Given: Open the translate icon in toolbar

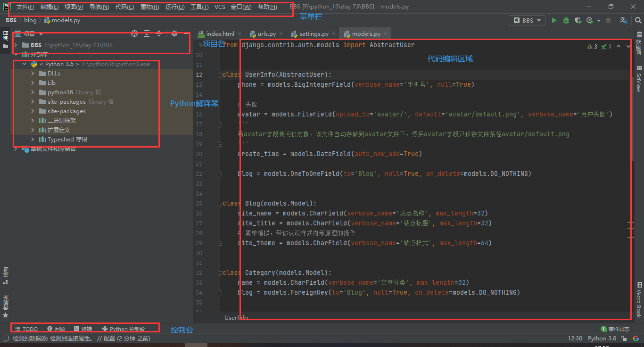Looking at the screenshot, I should 624,20.
